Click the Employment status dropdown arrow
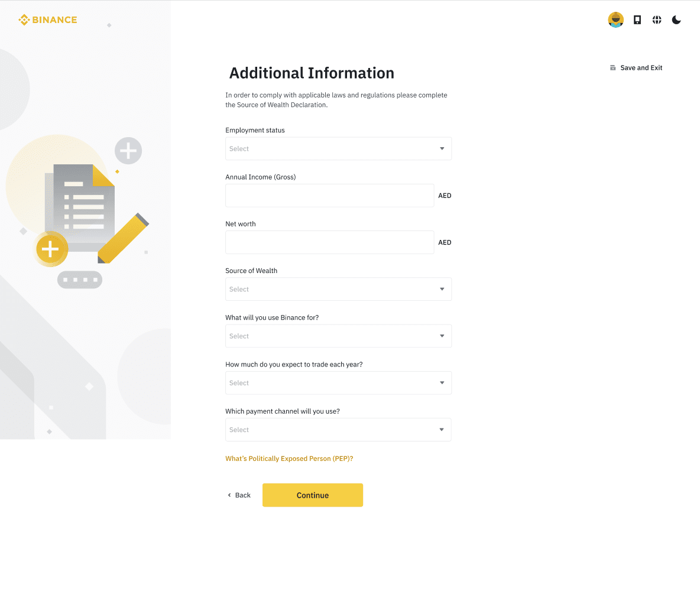This screenshot has height=591, width=700. [x=442, y=149]
